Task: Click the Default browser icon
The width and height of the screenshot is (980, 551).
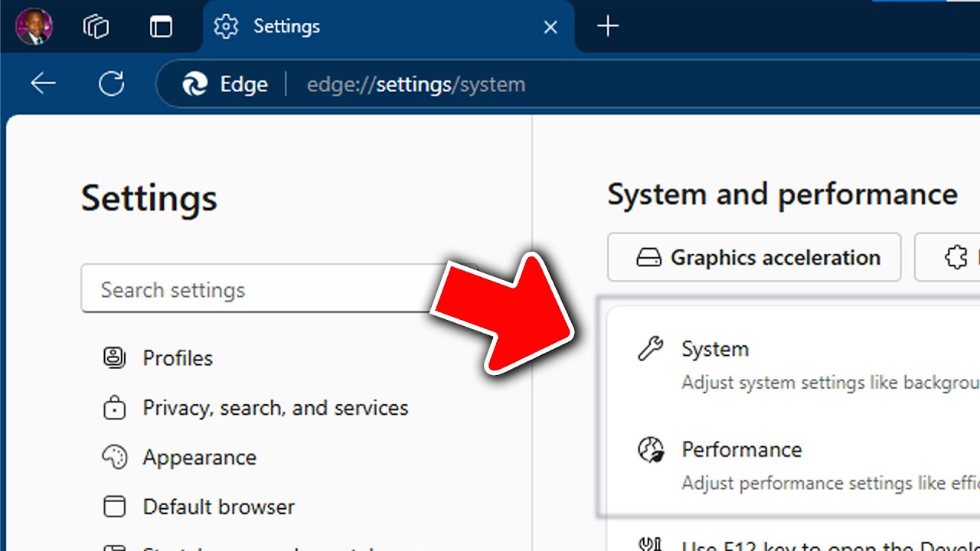Action: coord(114,507)
